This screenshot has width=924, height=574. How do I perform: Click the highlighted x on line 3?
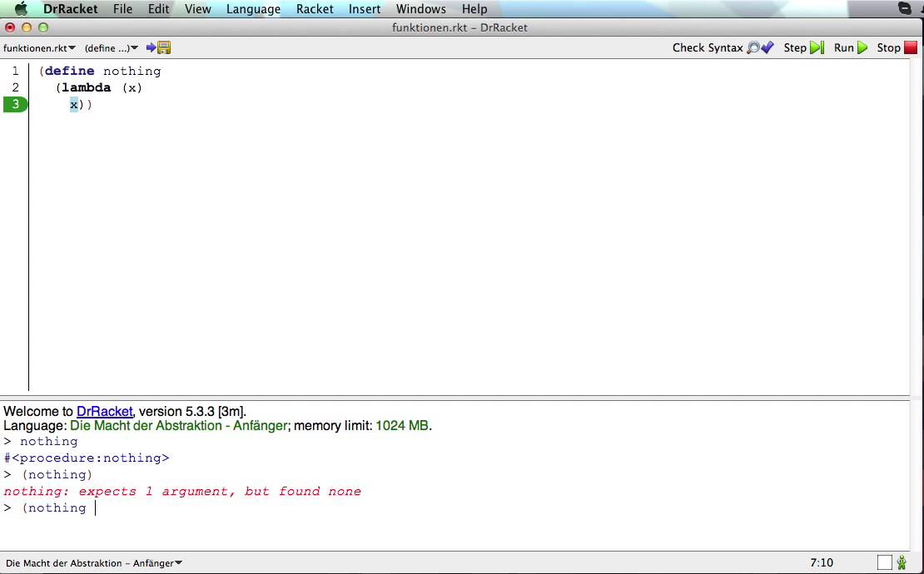(73, 105)
